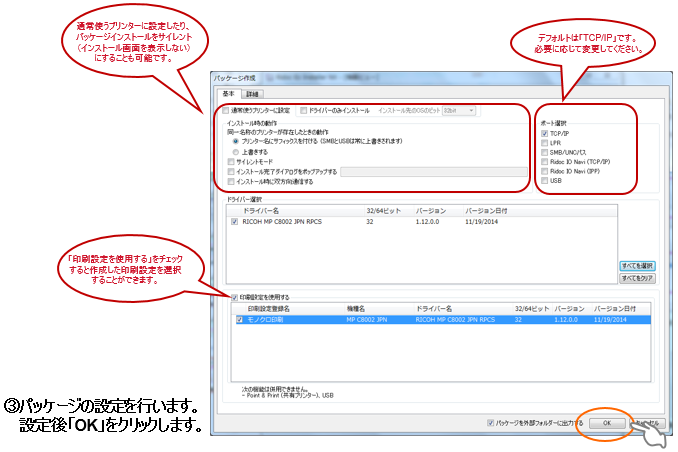
Task: Enable インストール時に双方向通信する checkbox
Action: (232, 182)
